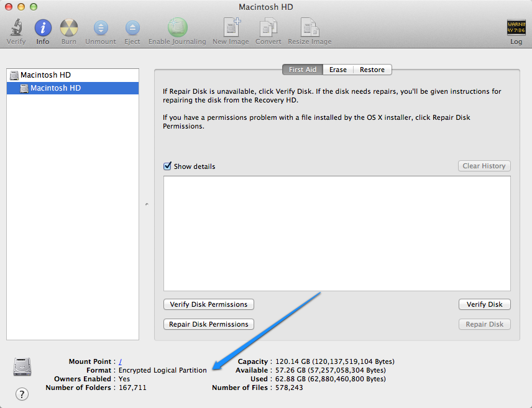Click the Convert toolbar icon
The width and height of the screenshot is (532, 408).
268,27
